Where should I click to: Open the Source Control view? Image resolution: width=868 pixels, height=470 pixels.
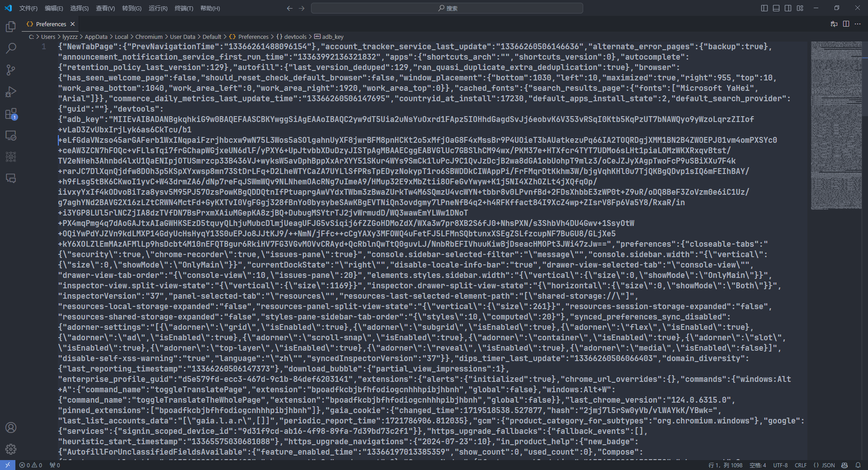[x=10, y=70]
